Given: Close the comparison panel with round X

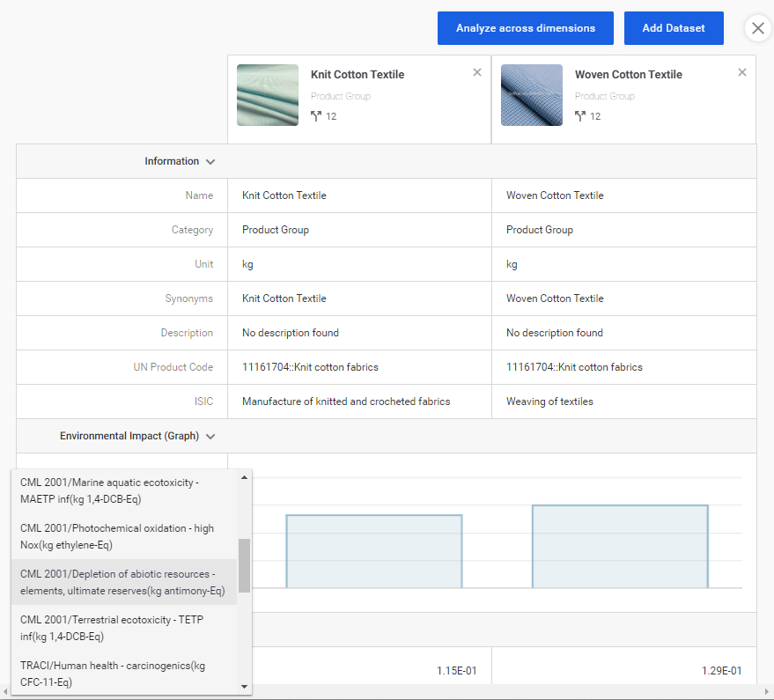Looking at the screenshot, I should coord(757,28).
